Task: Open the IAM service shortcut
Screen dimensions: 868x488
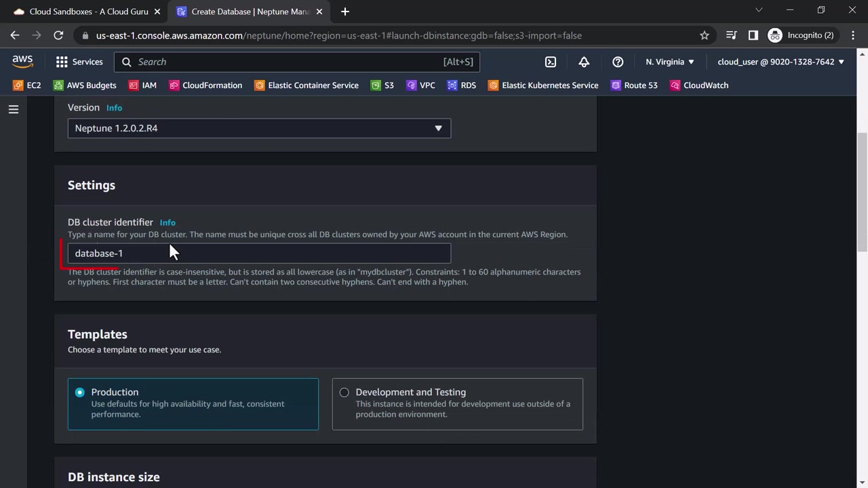Action: (142, 85)
